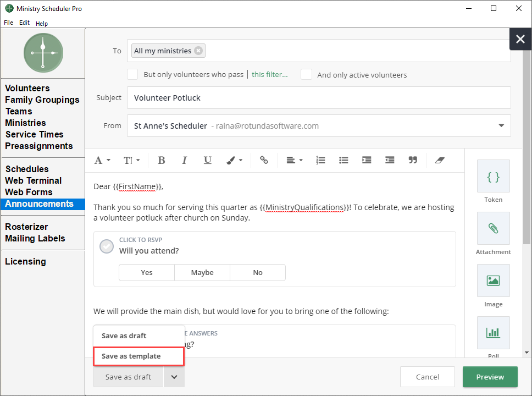Open 'this filter...' link
Screen dimensions: 532x396
[269, 74]
